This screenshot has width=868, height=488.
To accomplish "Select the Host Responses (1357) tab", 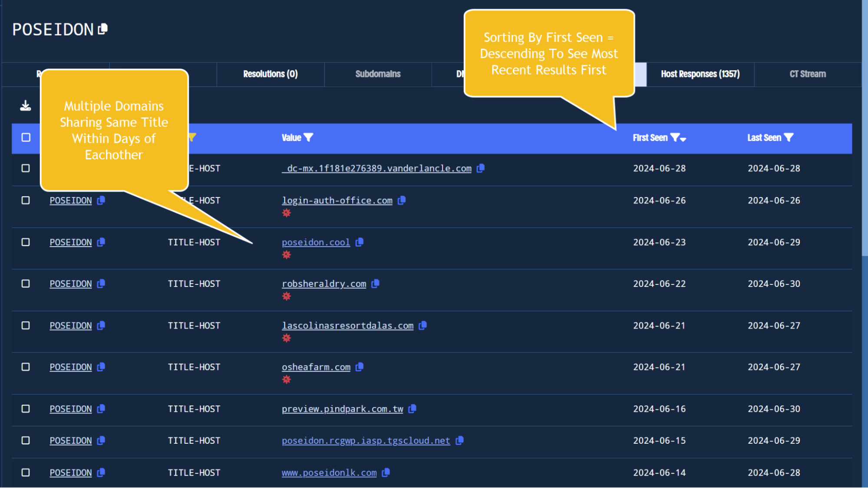I will pos(700,73).
